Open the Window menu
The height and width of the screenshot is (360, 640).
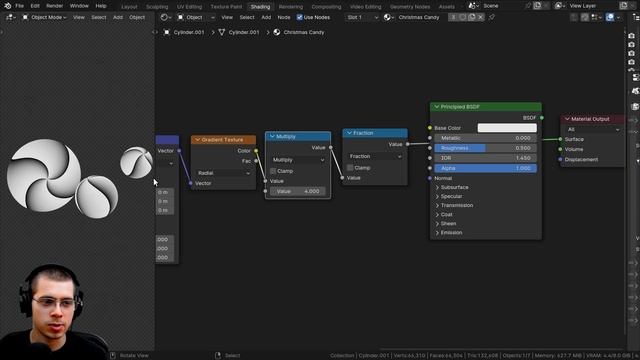pyautogui.click(x=79, y=6)
